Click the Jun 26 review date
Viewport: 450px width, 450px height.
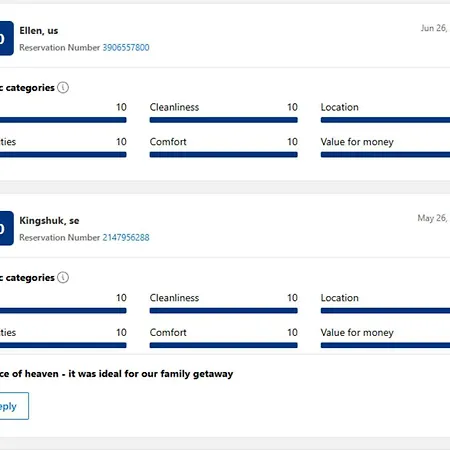tap(435, 28)
